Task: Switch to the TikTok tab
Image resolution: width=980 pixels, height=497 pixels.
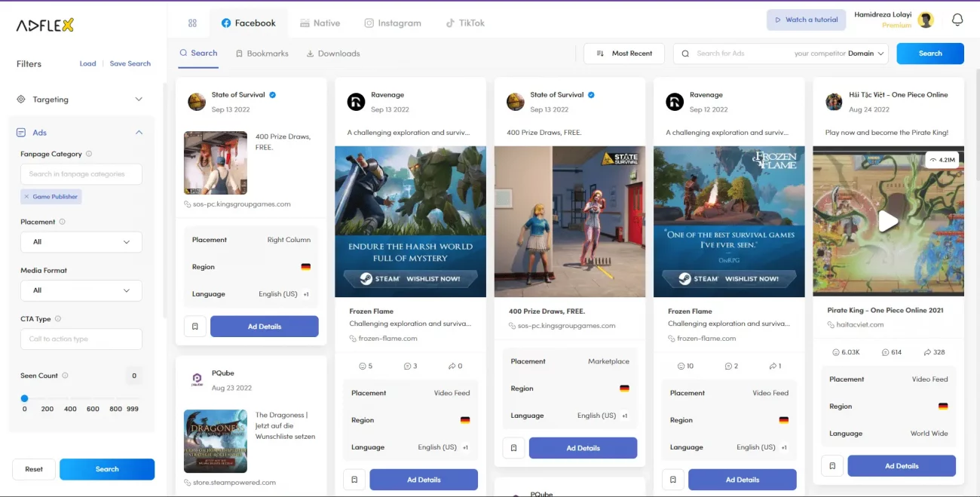Action: [x=464, y=23]
